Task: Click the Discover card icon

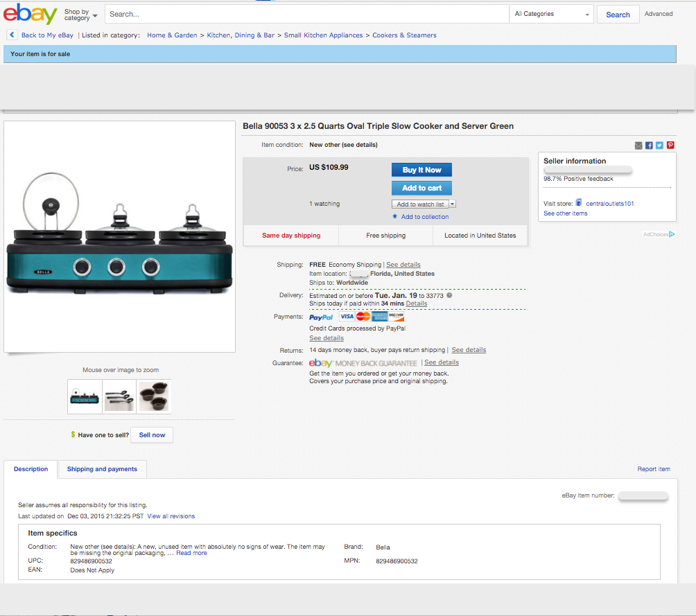Action: point(396,317)
